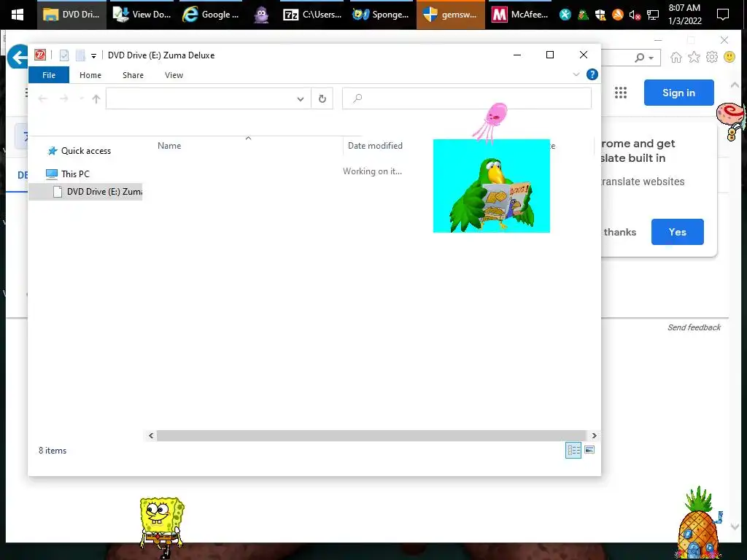Click the New folder quick access icon
747x560 pixels.
click(x=80, y=55)
